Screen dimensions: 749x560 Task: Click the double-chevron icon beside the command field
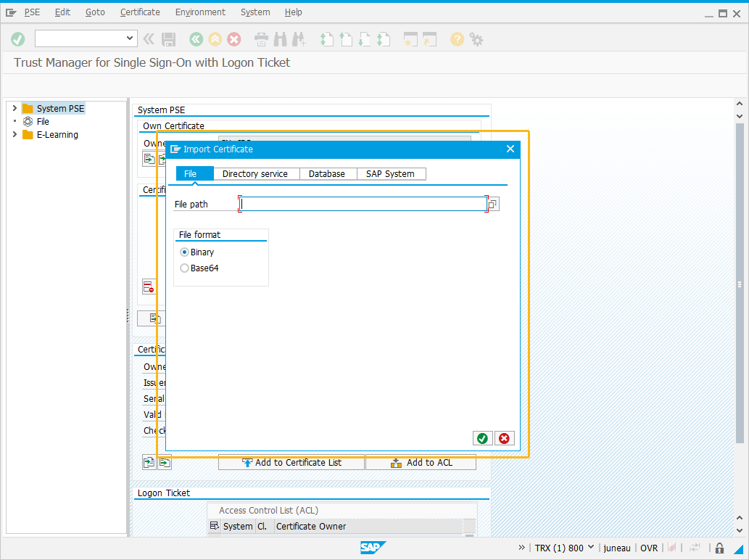click(149, 38)
